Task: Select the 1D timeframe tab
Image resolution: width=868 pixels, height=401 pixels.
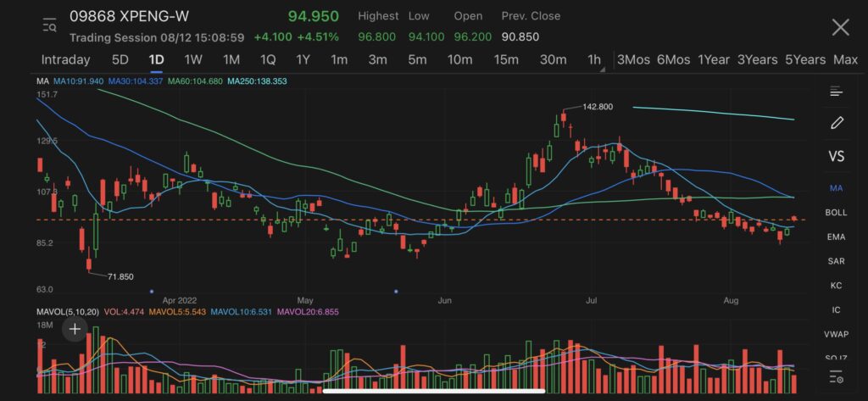Action: [x=156, y=60]
